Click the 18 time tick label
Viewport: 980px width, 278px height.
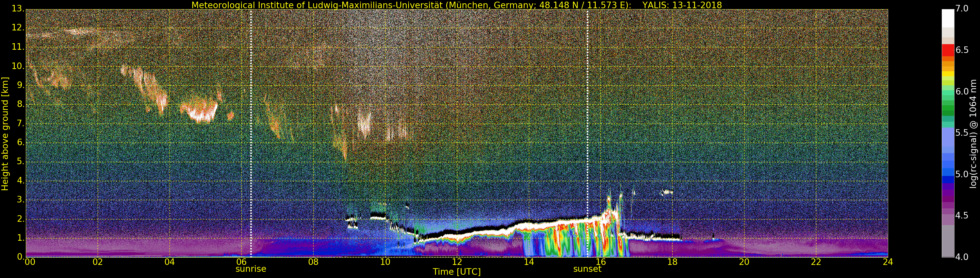[x=673, y=262]
